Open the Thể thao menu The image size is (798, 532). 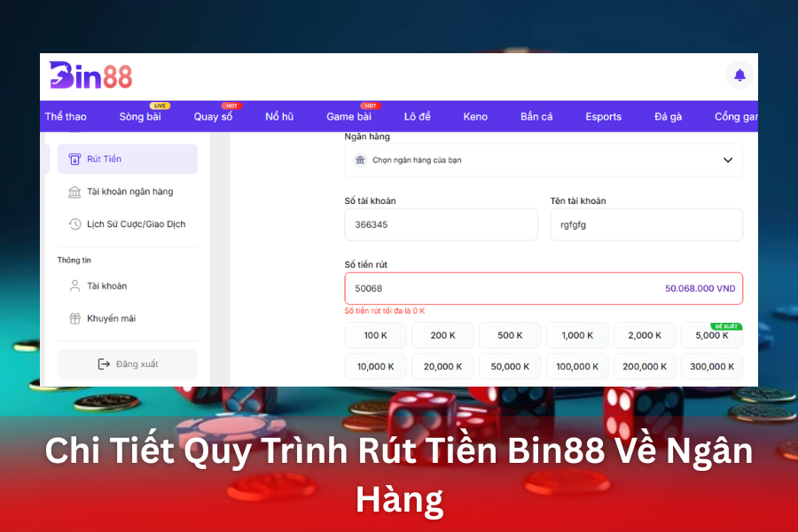click(x=66, y=116)
